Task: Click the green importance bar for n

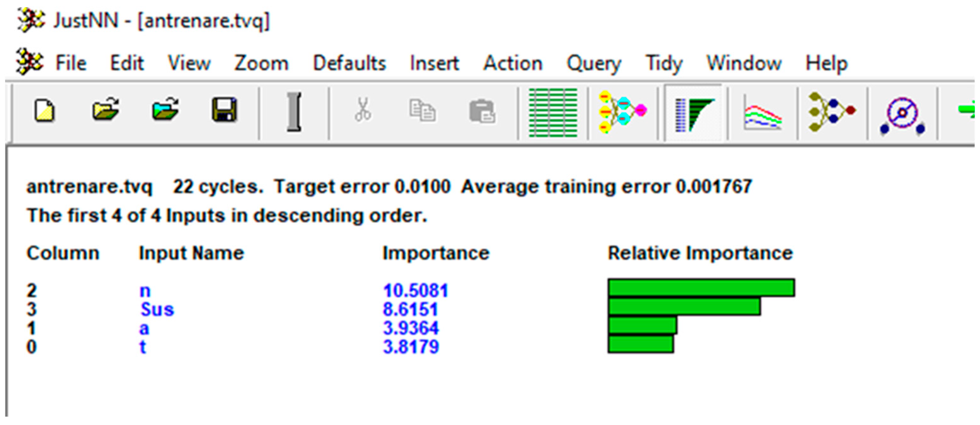Action: pos(701,288)
